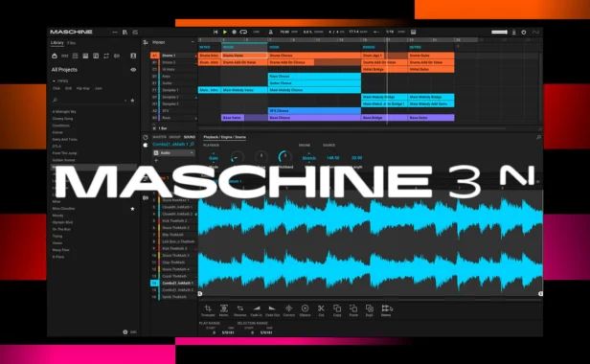Open the Playback / Engine / Source page
590x364 pixels.
[x=225, y=137]
